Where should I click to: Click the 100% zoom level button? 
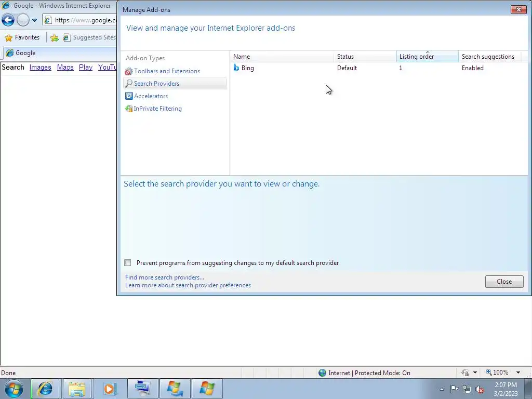497,373
